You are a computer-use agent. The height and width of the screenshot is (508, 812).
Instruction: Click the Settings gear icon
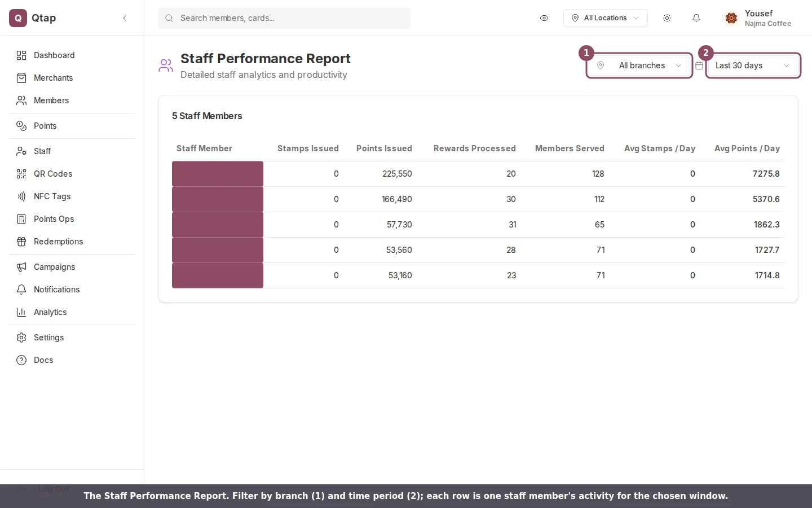point(21,338)
